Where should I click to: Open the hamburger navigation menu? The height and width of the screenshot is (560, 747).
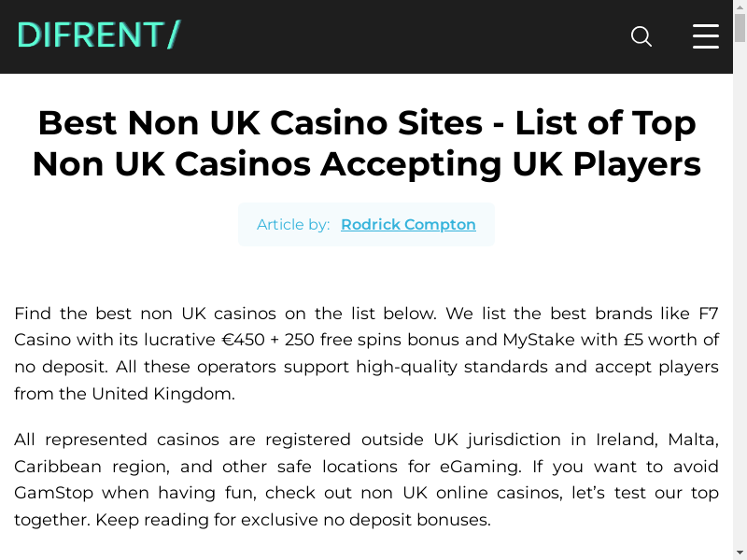coord(705,36)
